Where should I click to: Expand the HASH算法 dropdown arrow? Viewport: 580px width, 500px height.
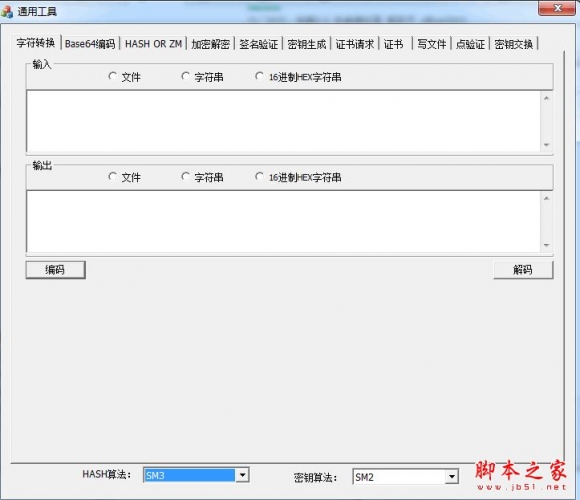tap(242, 475)
